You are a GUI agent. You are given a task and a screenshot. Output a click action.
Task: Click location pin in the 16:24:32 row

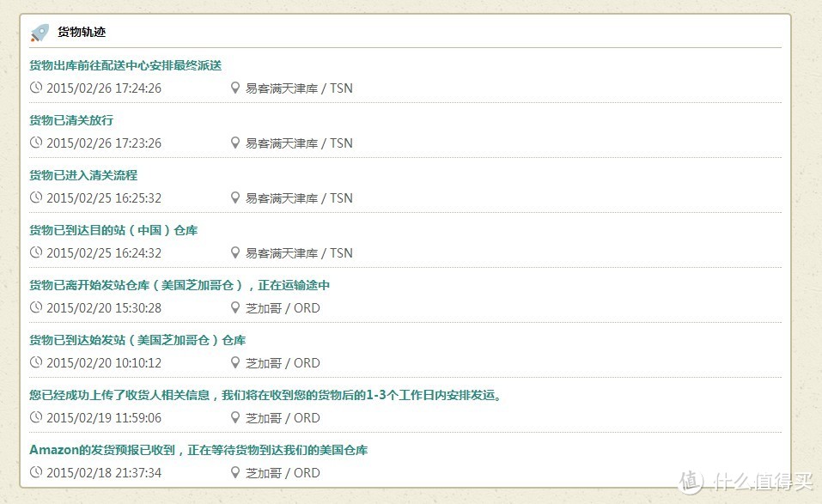[x=235, y=252]
